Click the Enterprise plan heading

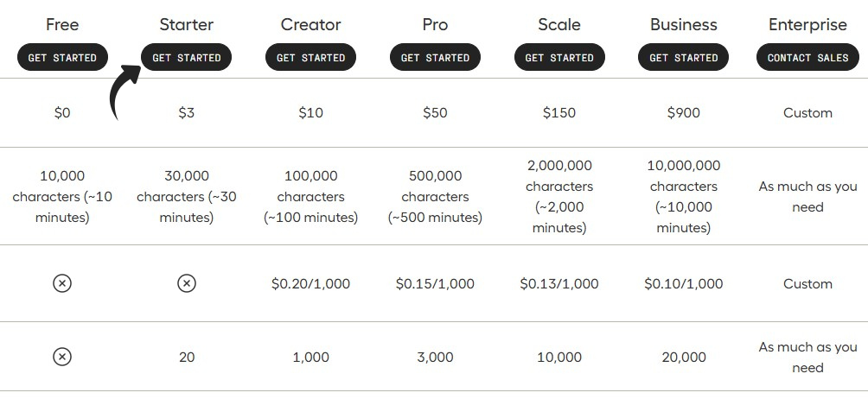coord(807,24)
